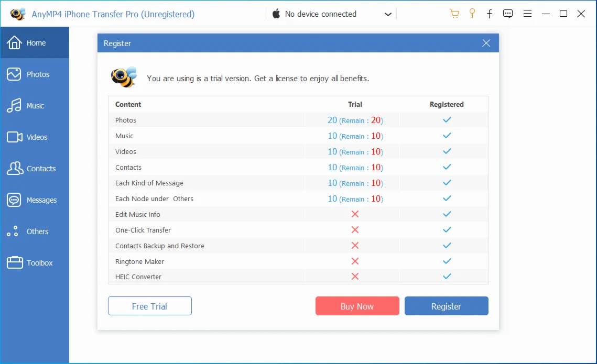Open Messages section in sidebar

click(x=35, y=200)
